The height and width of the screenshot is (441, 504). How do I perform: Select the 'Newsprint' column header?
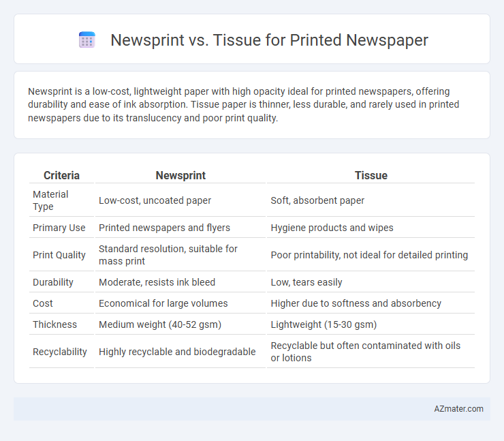(180, 175)
